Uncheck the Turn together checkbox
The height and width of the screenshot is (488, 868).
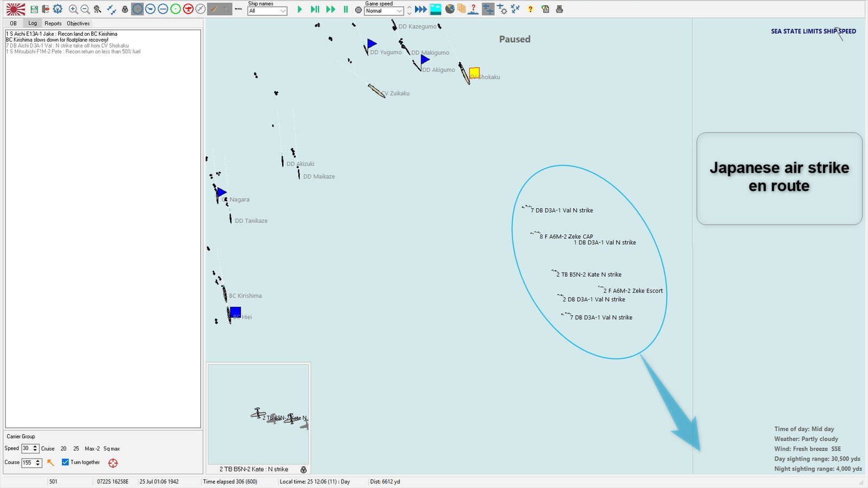click(65, 463)
